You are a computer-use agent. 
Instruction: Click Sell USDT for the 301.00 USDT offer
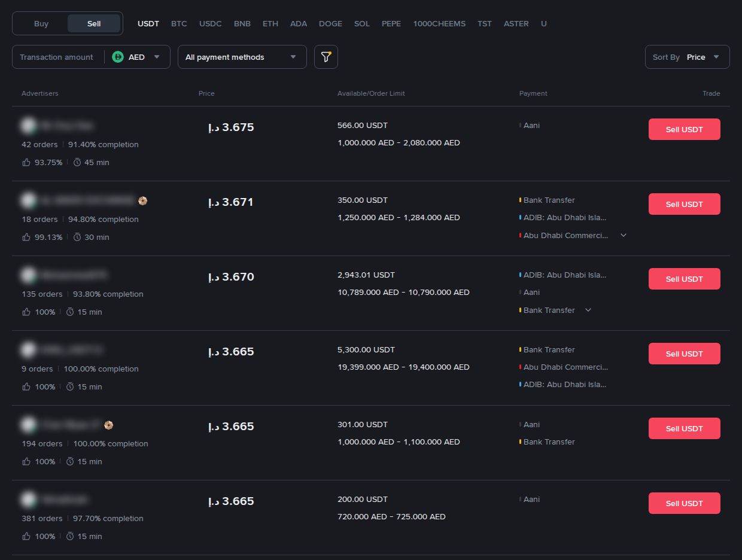point(684,428)
